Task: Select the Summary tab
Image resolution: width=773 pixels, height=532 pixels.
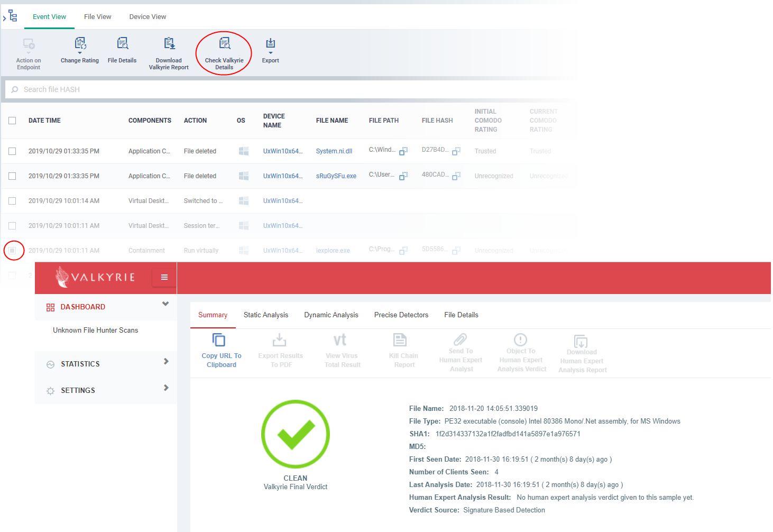Action: [213, 315]
